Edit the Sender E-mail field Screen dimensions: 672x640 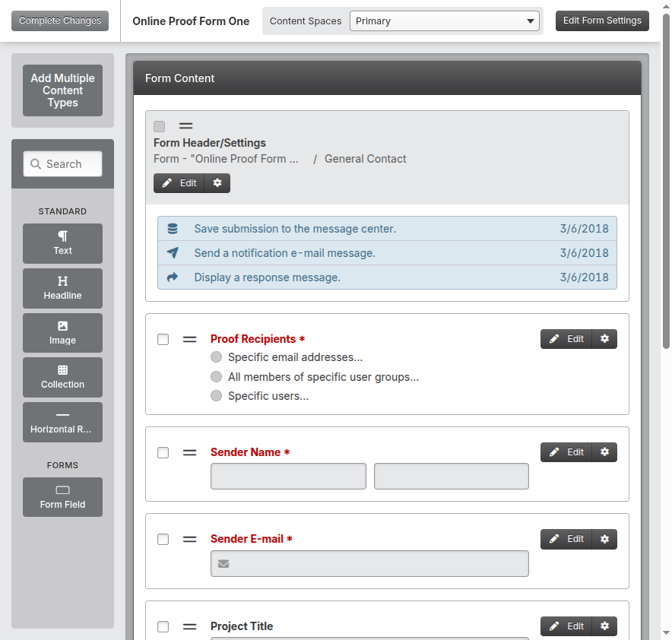click(566, 539)
